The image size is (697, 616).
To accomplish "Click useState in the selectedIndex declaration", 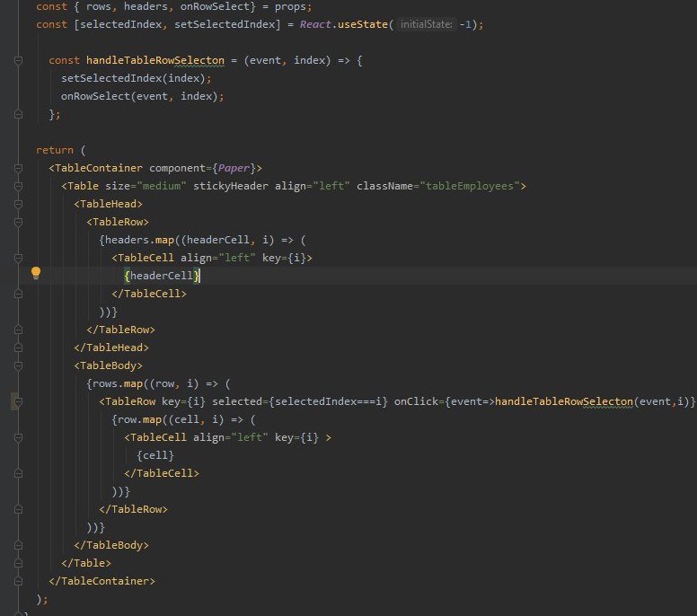I will 362,24.
